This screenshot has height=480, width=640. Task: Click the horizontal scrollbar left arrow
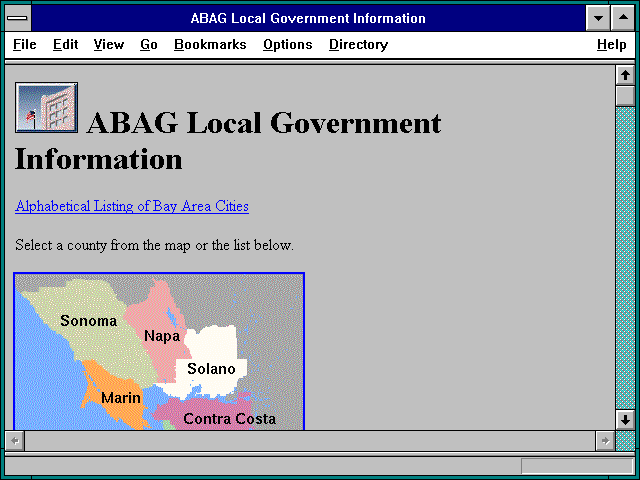pos(15,441)
